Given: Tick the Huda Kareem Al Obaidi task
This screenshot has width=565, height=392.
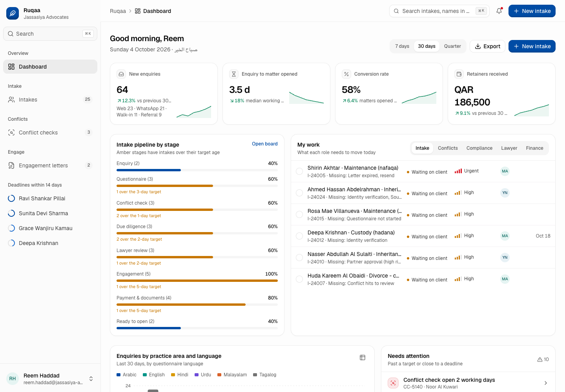Looking at the screenshot, I should coord(299,279).
